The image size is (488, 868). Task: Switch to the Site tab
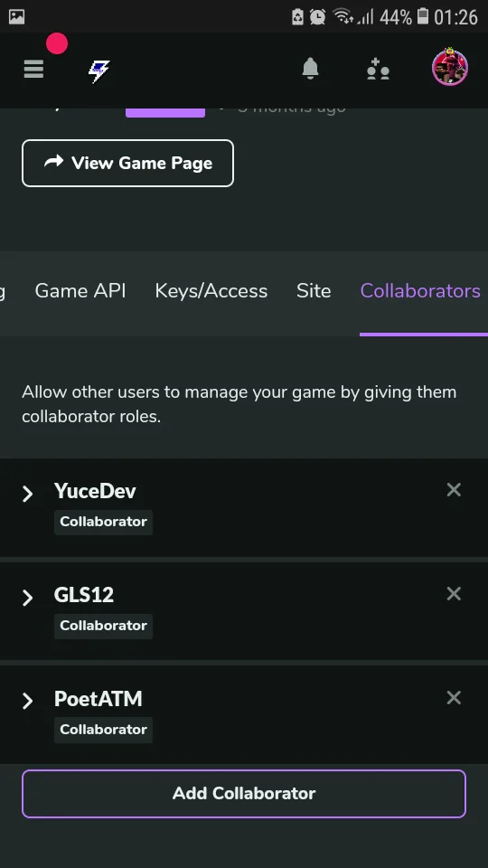point(314,290)
